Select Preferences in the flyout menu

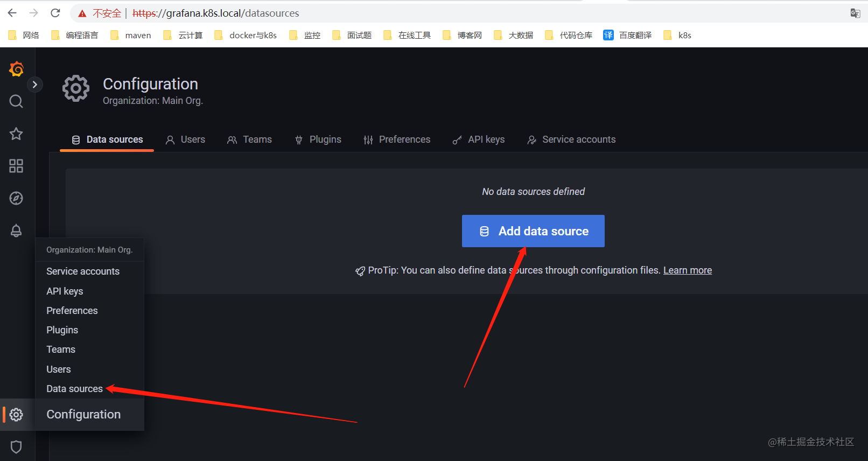(x=72, y=311)
